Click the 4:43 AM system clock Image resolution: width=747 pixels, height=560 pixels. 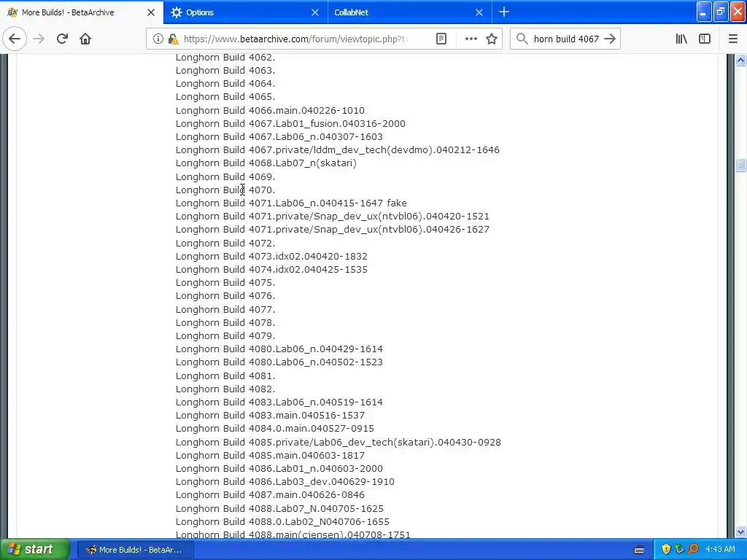coord(720,550)
